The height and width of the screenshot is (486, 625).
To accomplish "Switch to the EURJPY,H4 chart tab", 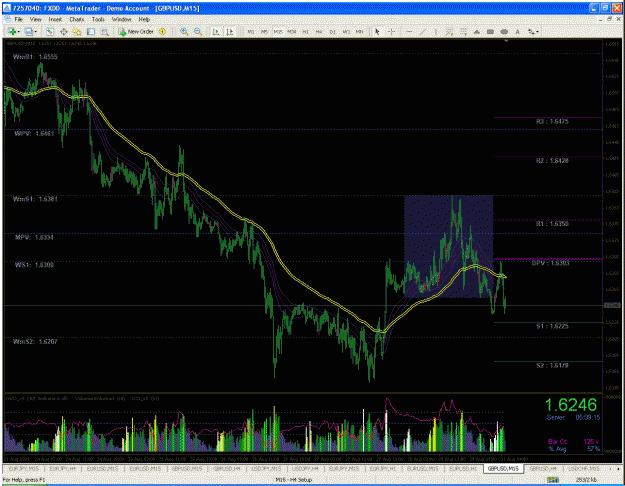I will (63, 468).
